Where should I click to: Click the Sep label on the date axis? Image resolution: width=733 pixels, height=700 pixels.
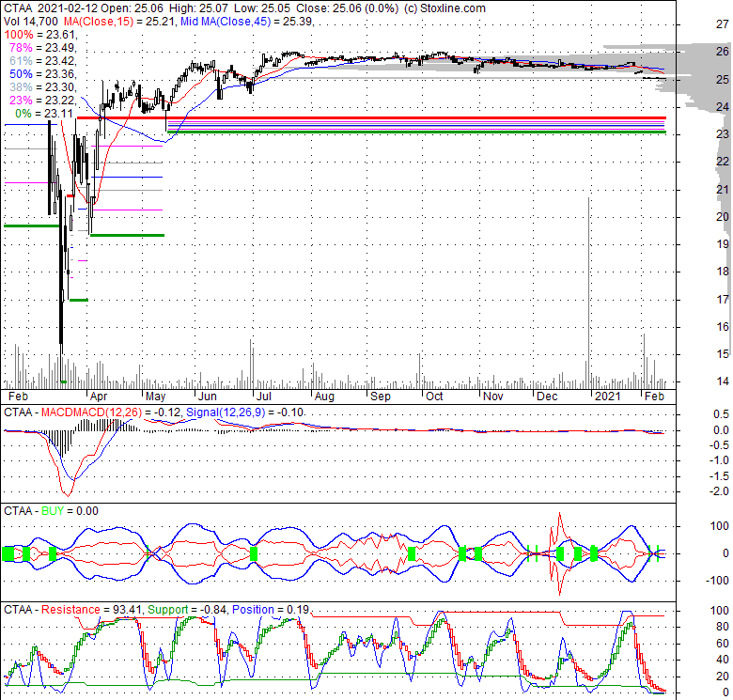point(381,397)
